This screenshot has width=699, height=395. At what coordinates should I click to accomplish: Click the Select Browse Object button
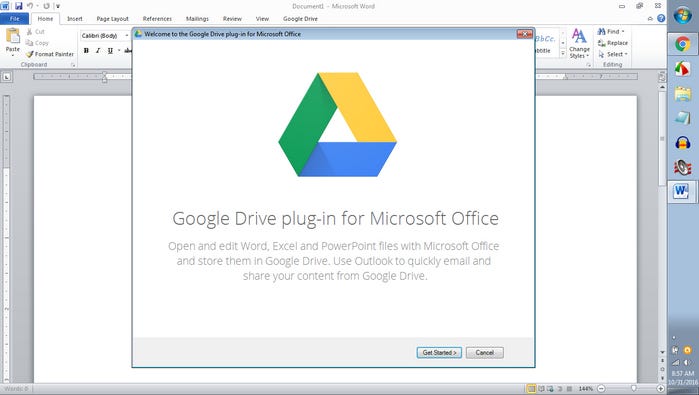662,369
